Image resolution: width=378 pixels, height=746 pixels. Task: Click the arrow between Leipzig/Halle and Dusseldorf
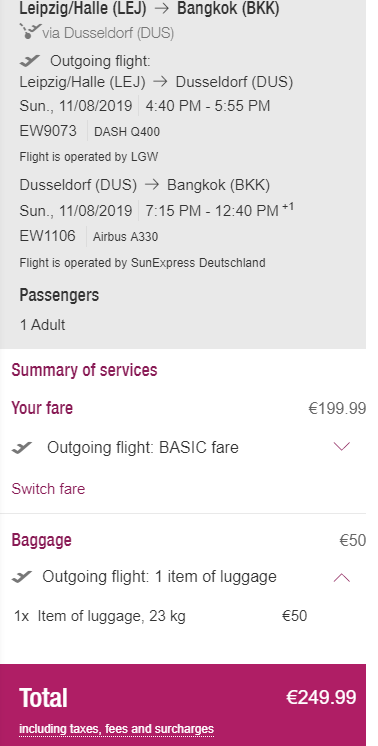[161, 82]
